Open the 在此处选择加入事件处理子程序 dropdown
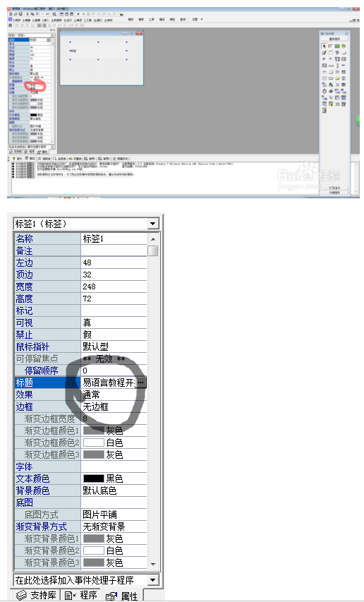364x602 pixels. pyautogui.click(x=153, y=579)
